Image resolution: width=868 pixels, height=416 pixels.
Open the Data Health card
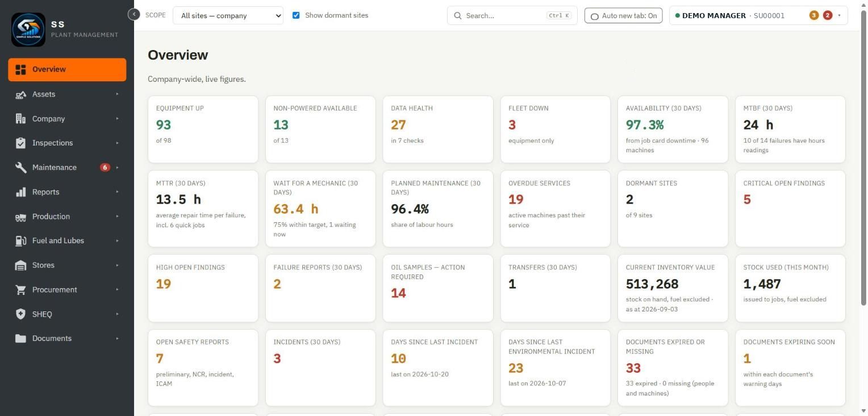[x=438, y=130]
